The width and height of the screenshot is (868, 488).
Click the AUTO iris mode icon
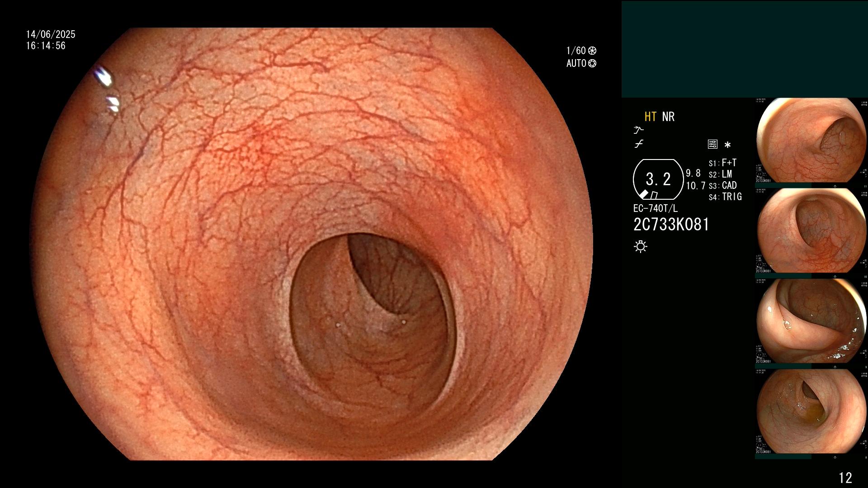(592, 63)
